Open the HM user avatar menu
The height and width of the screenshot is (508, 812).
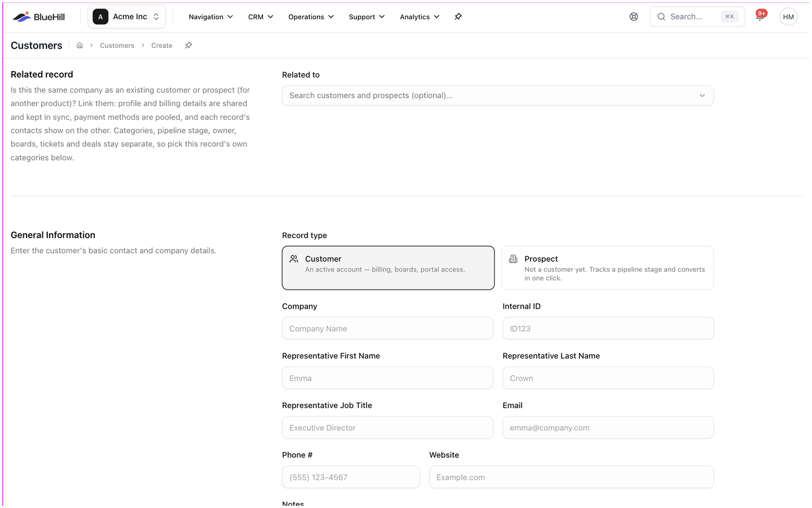click(788, 17)
